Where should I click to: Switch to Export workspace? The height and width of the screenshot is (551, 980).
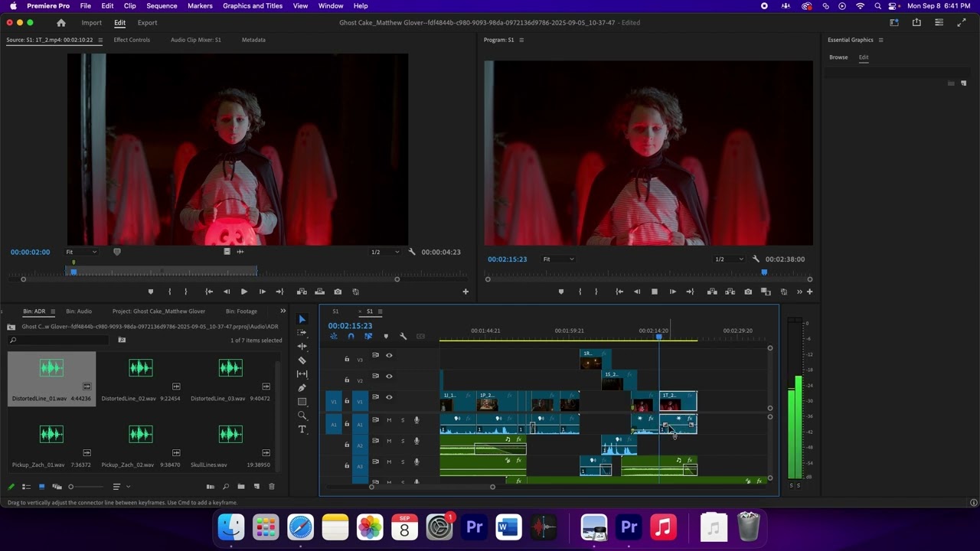[147, 23]
